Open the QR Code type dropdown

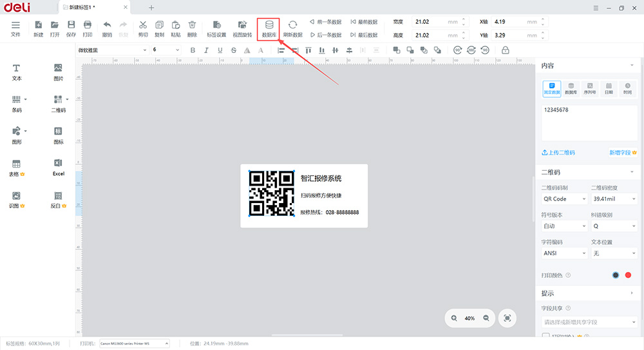pos(564,199)
